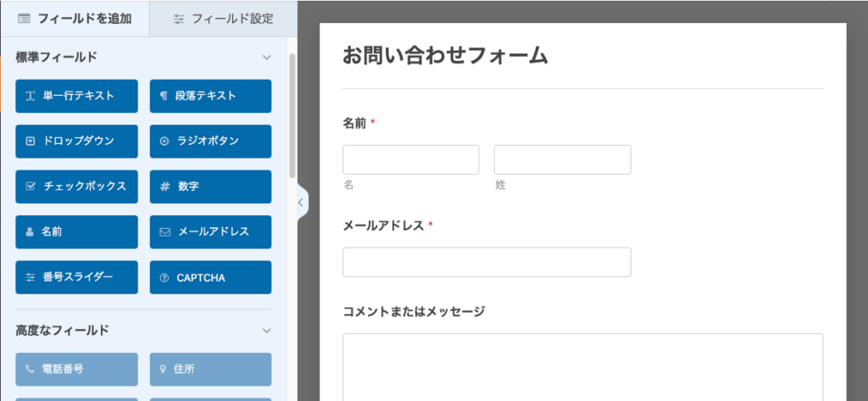Click the number slider field icon
This screenshot has width=868, height=401.
[x=31, y=277]
